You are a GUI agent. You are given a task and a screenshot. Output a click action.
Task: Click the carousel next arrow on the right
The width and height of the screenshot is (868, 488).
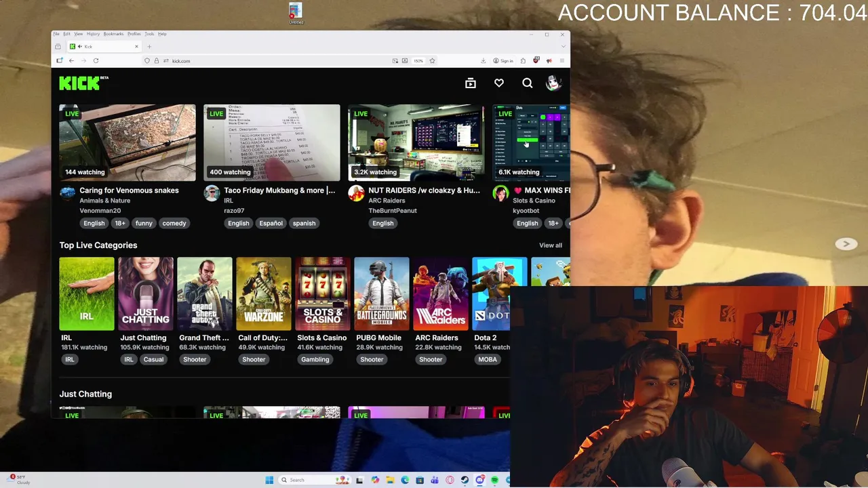pos(846,244)
